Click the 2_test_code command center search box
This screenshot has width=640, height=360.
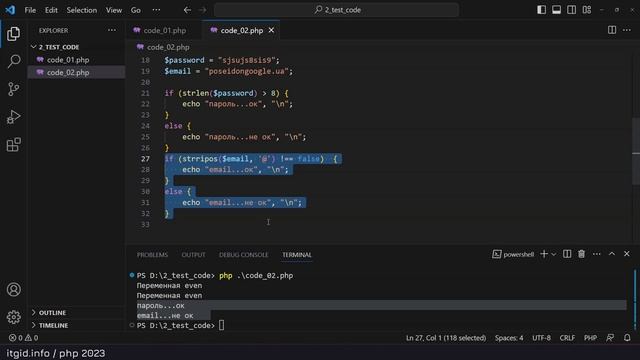pyautogui.click(x=336, y=10)
